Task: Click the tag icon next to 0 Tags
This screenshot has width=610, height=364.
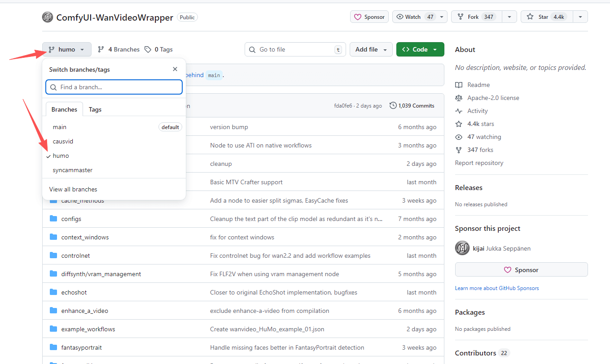Action: click(148, 49)
